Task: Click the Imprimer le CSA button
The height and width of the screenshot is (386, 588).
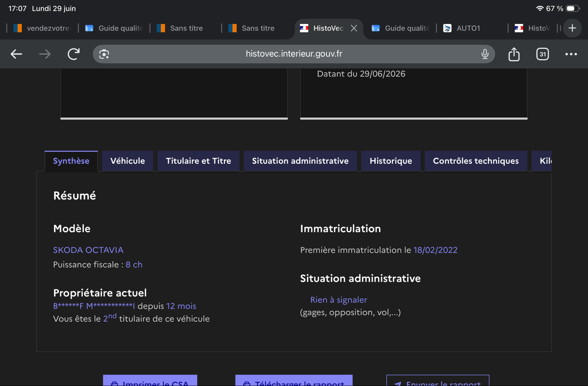Action: (150, 381)
